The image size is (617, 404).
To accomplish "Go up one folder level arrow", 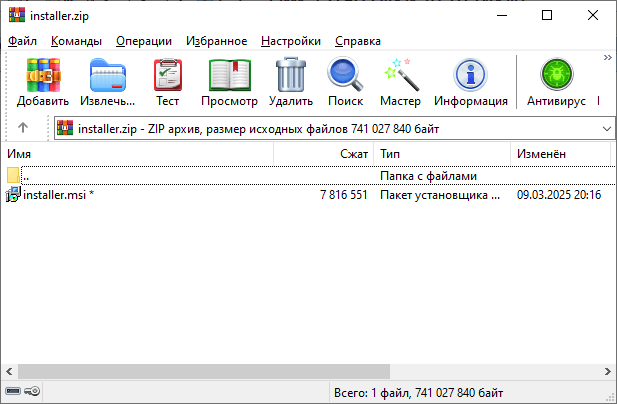I will tap(23, 129).
